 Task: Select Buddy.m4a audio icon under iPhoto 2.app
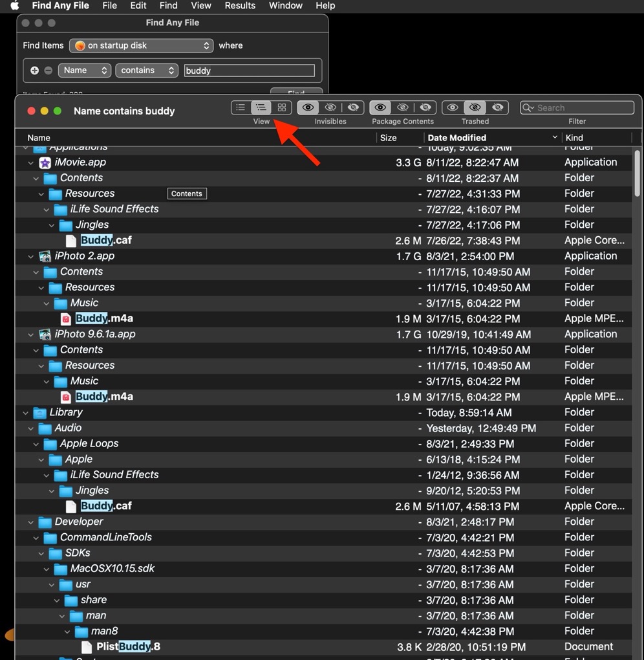point(66,318)
